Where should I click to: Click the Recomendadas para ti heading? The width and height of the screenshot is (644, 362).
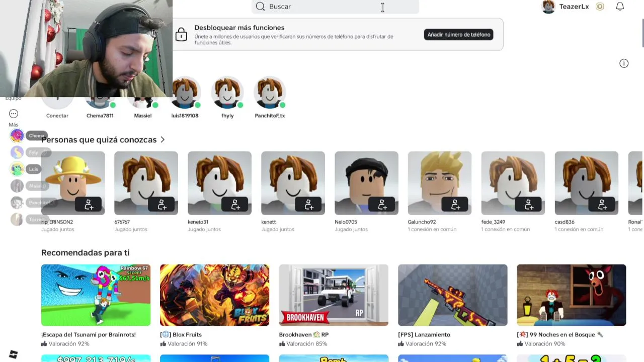[86, 253]
